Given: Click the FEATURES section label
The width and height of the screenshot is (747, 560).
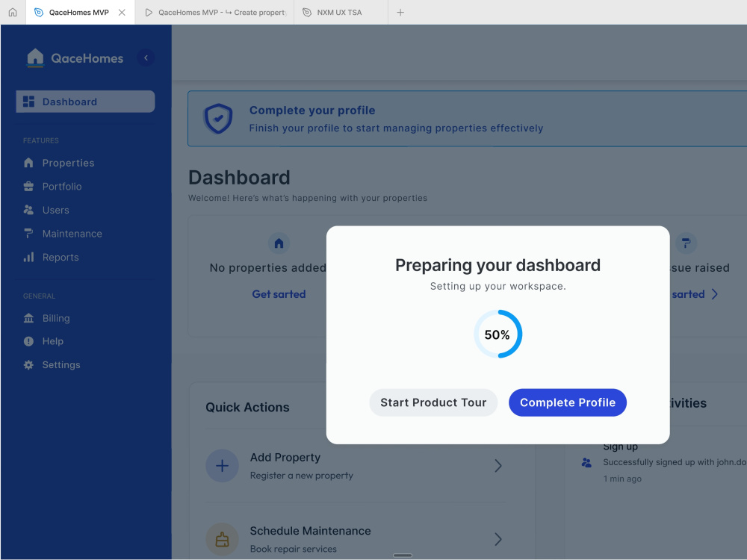Looking at the screenshot, I should 41,140.
